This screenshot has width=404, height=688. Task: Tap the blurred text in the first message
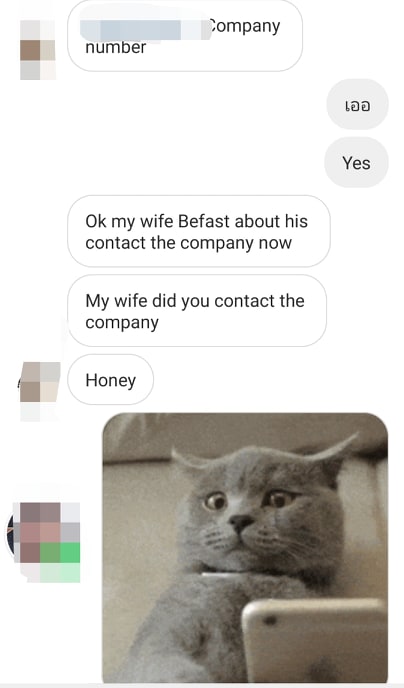pyautogui.click(x=145, y=29)
